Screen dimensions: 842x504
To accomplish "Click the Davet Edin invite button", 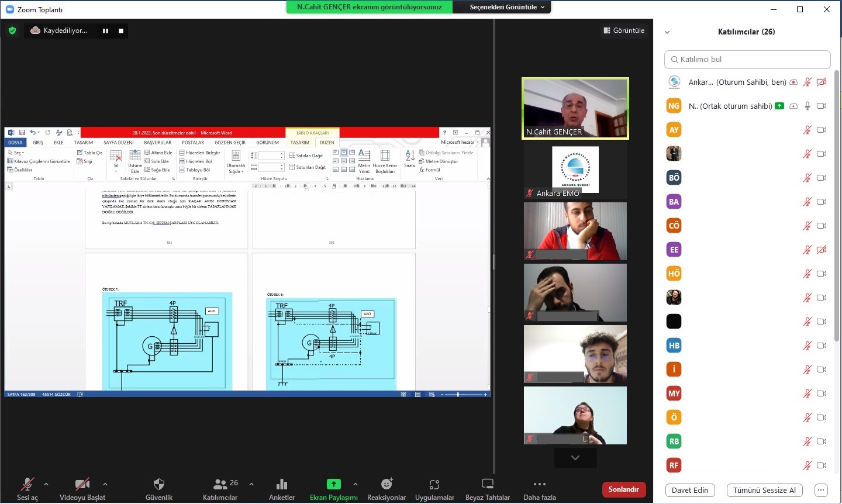I will (690, 491).
